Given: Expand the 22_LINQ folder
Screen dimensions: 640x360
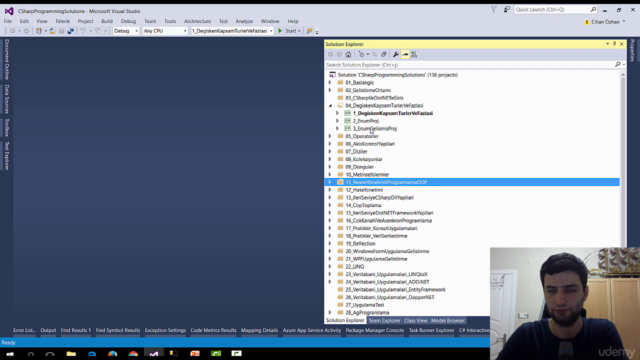Looking at the screenshot, I should tap(330, 267).
